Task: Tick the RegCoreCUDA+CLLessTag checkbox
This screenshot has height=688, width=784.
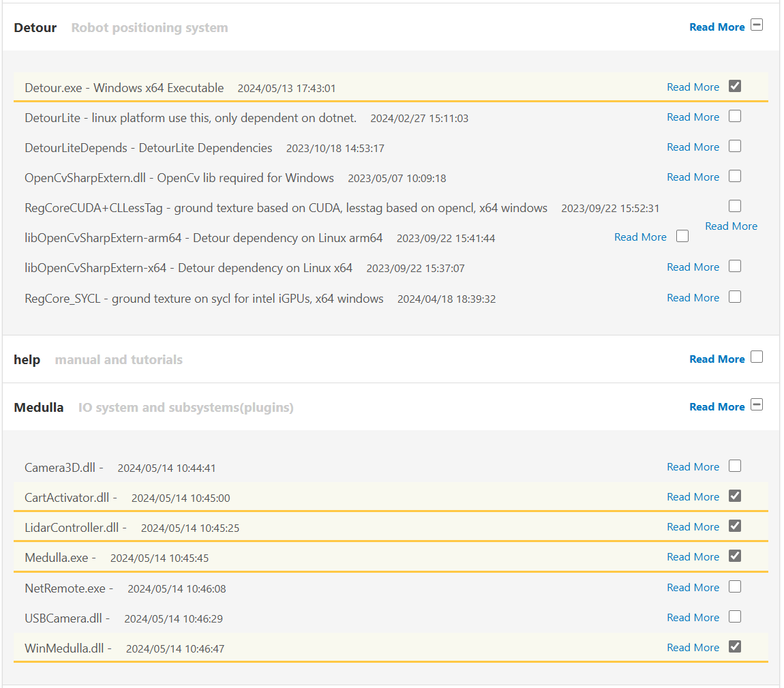Action: click(x=734, y=206)
